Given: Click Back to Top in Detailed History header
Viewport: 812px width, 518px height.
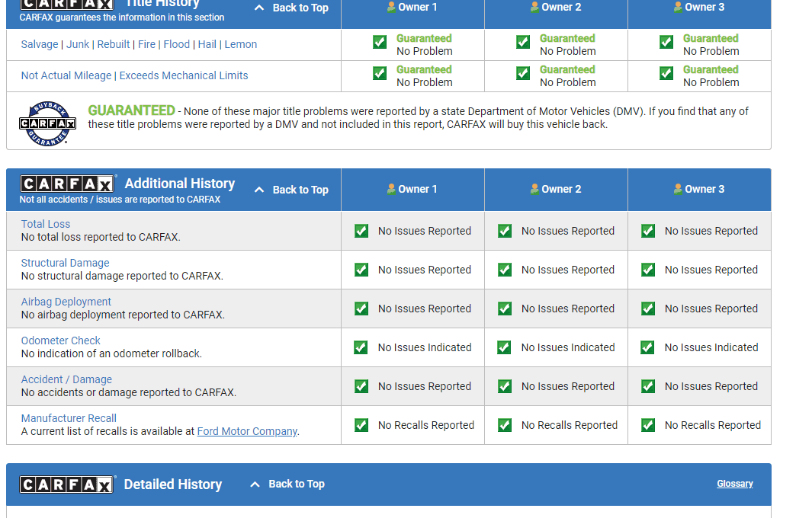Looking at the screenshot, I should click(288, 484).
